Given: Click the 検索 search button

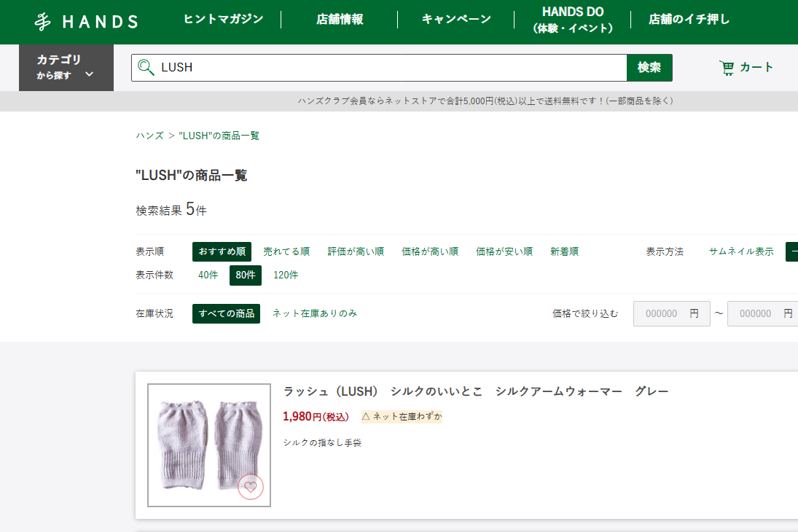Looking at the screenshot, I should coord(649,68).
